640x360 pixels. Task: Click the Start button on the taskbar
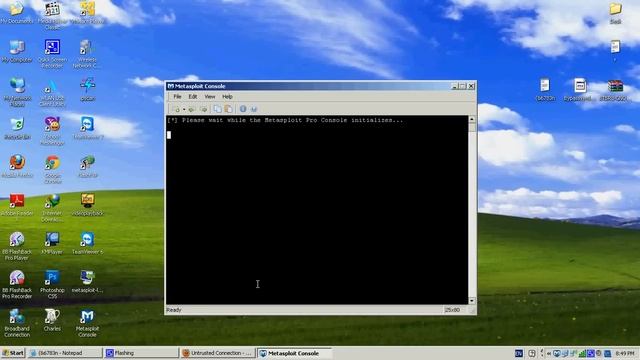click(x=13, y=353)
